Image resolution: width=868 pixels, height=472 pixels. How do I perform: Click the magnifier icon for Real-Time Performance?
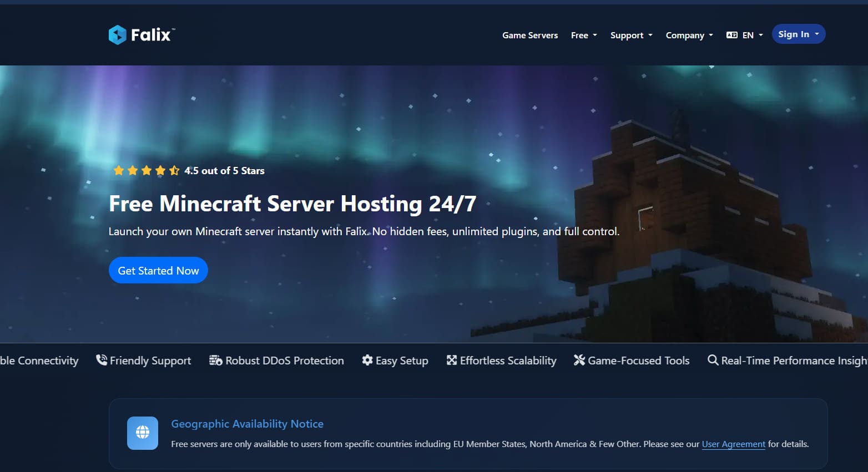pos(713,360)
